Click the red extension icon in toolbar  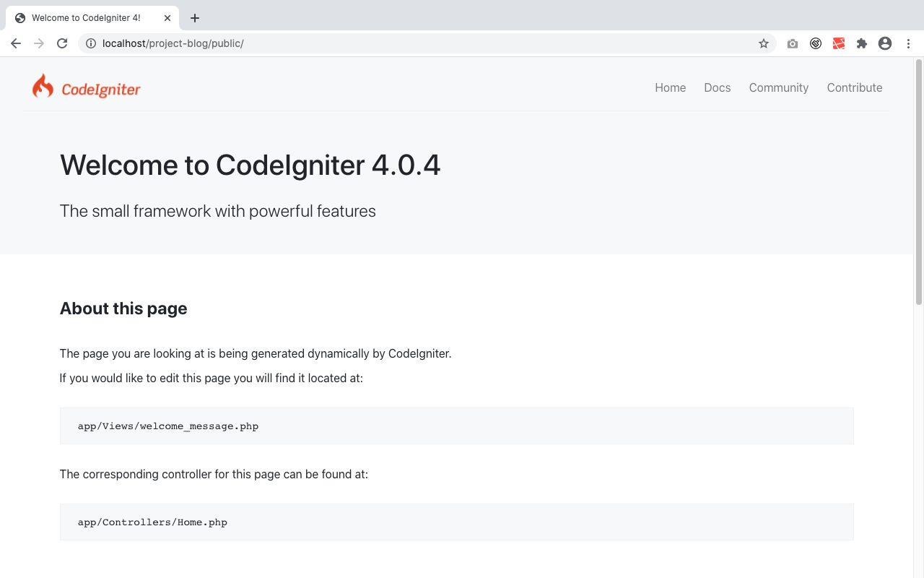tap(838, 43)
